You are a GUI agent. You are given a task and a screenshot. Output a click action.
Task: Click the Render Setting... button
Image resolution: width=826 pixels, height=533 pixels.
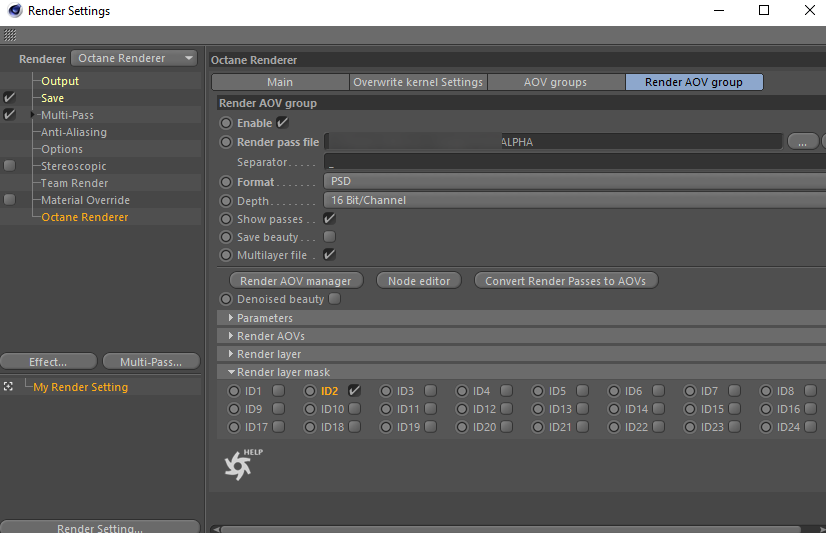coord(100,527)
